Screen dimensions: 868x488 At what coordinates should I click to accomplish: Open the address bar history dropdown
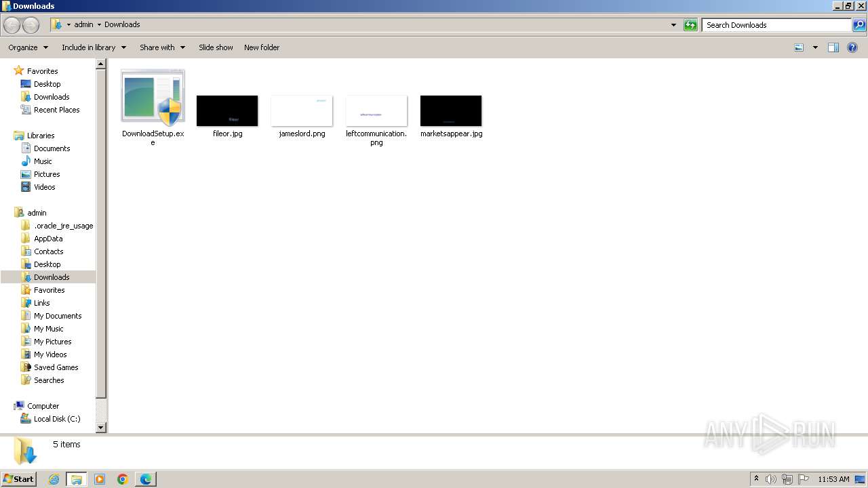point(673,25)
